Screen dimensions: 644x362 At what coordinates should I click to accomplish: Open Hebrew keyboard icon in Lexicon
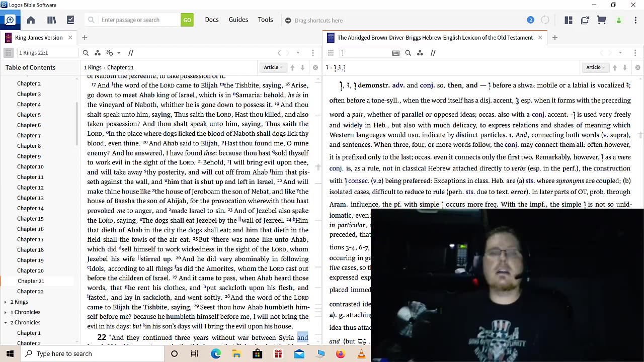395,53
